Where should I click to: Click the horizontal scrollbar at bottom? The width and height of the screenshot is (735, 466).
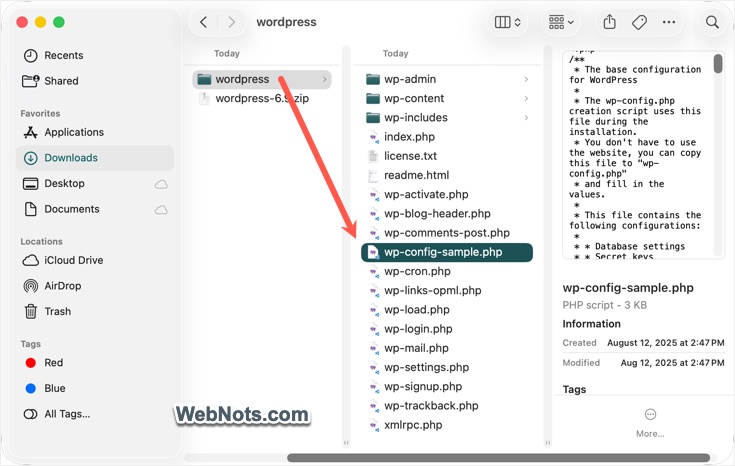tap(498, 458)
